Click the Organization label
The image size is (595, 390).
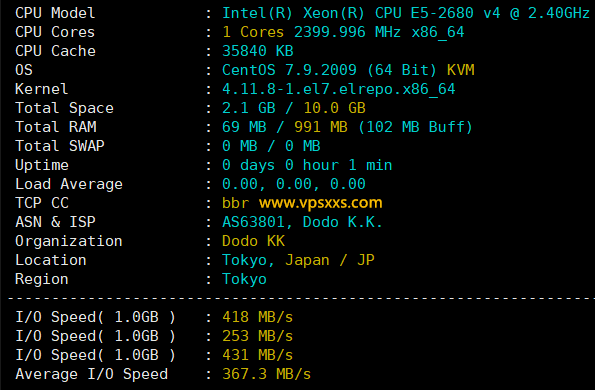point(69,241)
